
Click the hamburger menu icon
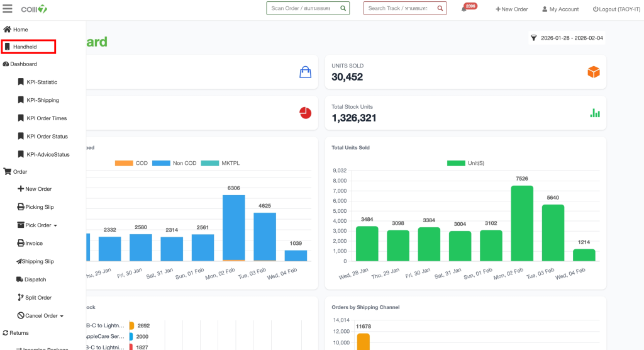pos(8,9)
